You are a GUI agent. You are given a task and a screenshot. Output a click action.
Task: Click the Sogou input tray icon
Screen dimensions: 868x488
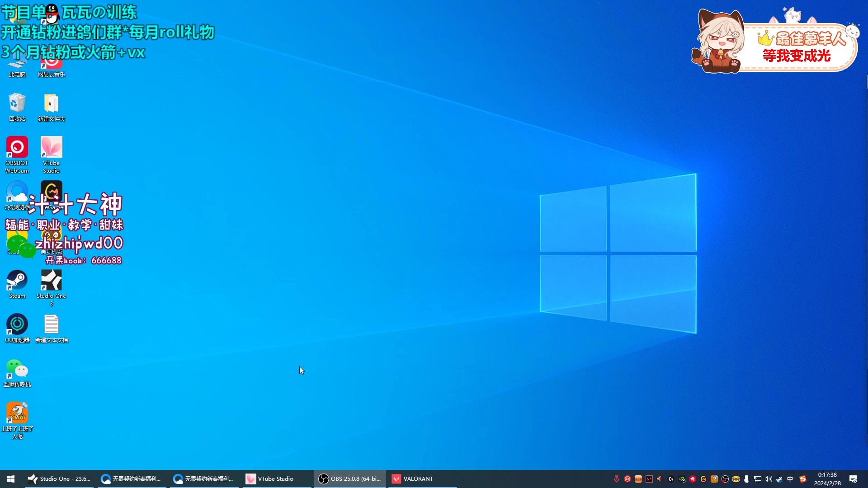803,479
